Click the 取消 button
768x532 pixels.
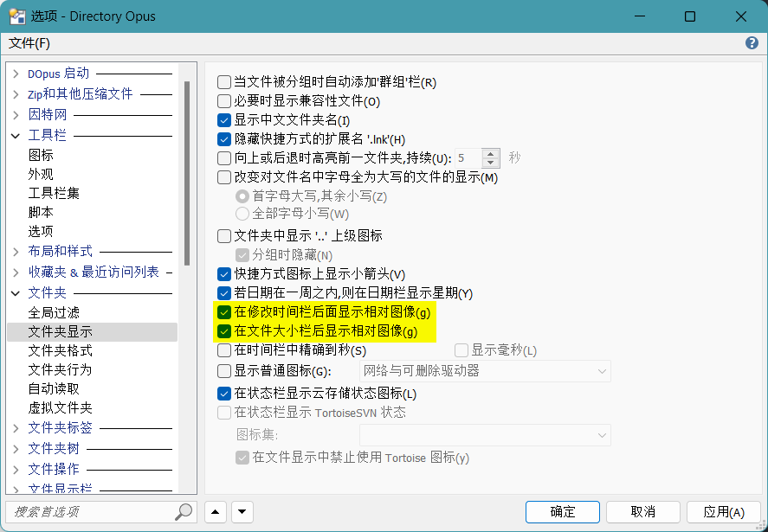tap(642, 512)
